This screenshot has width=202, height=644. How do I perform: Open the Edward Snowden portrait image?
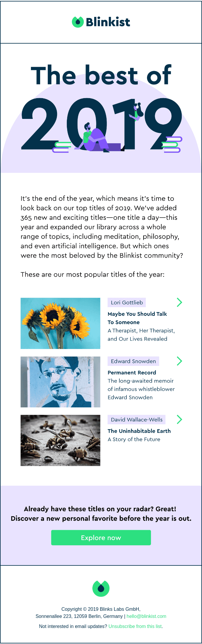[60, 382]
